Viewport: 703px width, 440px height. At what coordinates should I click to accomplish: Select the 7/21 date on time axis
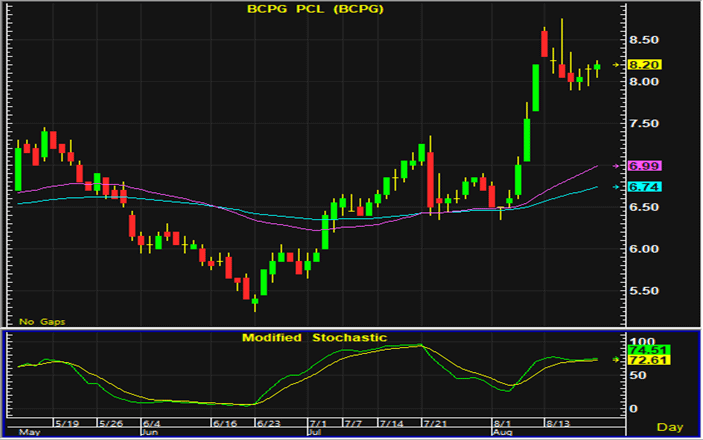click(435, 423)
